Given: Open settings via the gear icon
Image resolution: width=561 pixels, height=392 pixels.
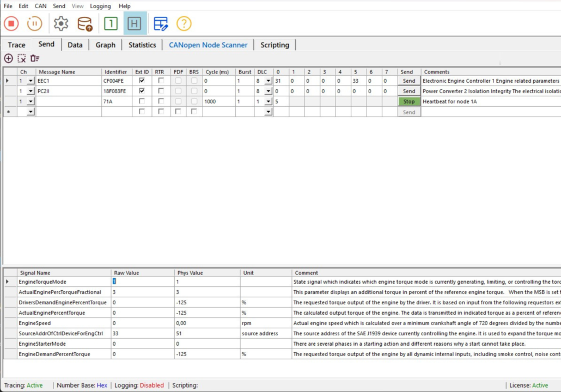Looking at the screenshot, I should point(61,23).
